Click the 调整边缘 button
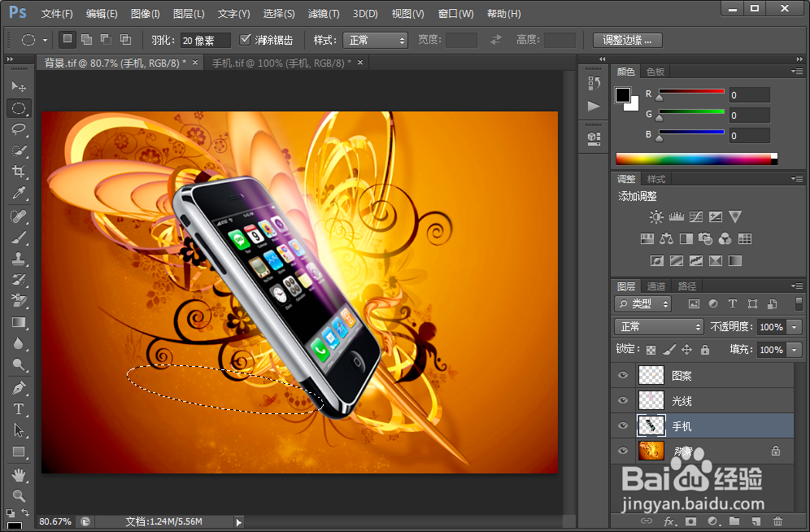 pyautogui.click(x=627, y=40)
